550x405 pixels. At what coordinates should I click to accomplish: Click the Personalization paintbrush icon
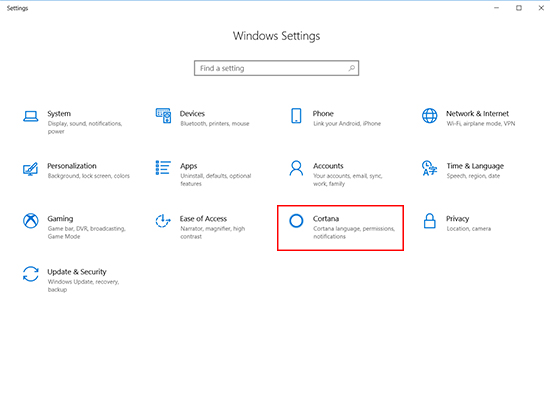click(x=30, y=169)
